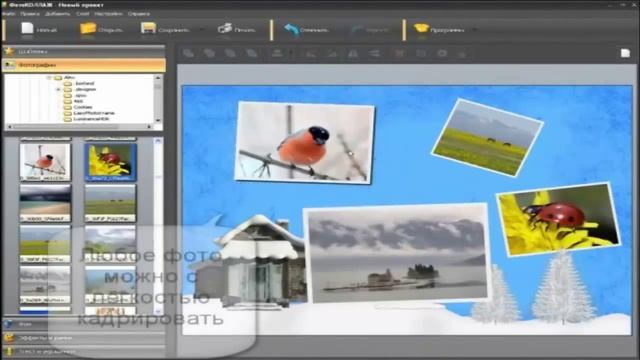Expand the Эффекты и рамки panel

pos(84,338)
